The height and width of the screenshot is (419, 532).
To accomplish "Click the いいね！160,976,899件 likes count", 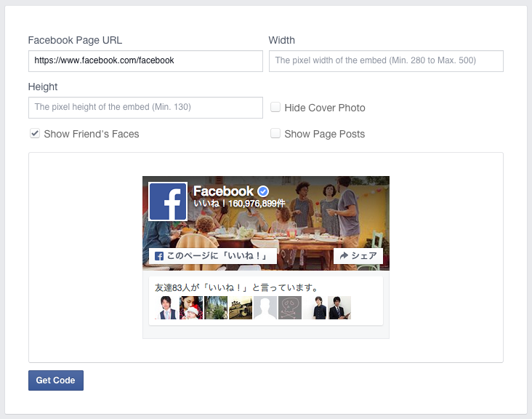I will click(x=239, y=204).
